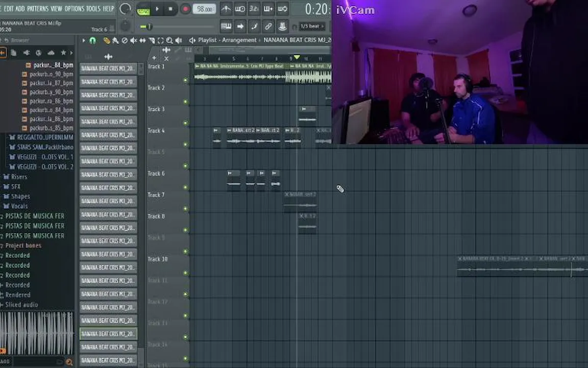Click the Stop button
The height and width of the screenshot is (368, 588).
click(x=170, y=9)
